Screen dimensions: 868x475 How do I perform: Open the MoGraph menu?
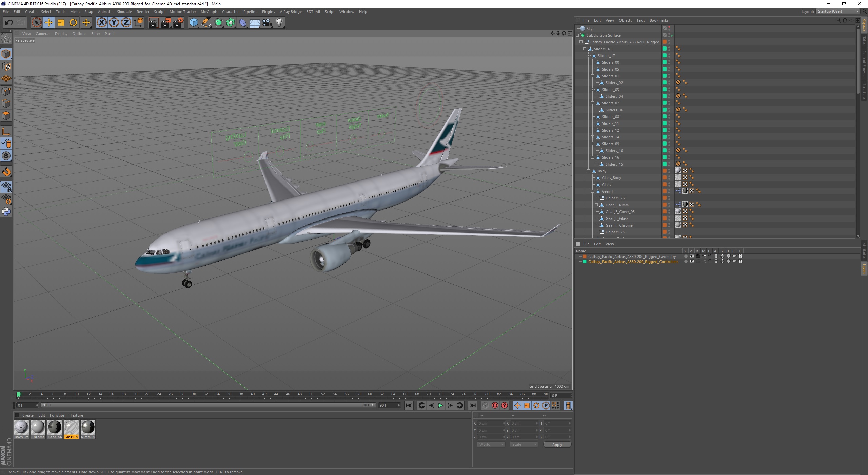[209, 12]
